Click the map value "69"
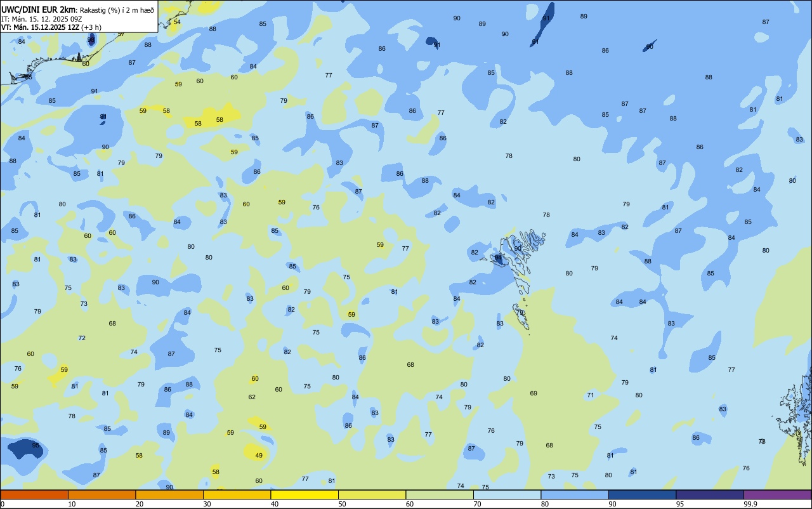Image resolution: width=812 pixels, height=509 pixels. point(534,393)
